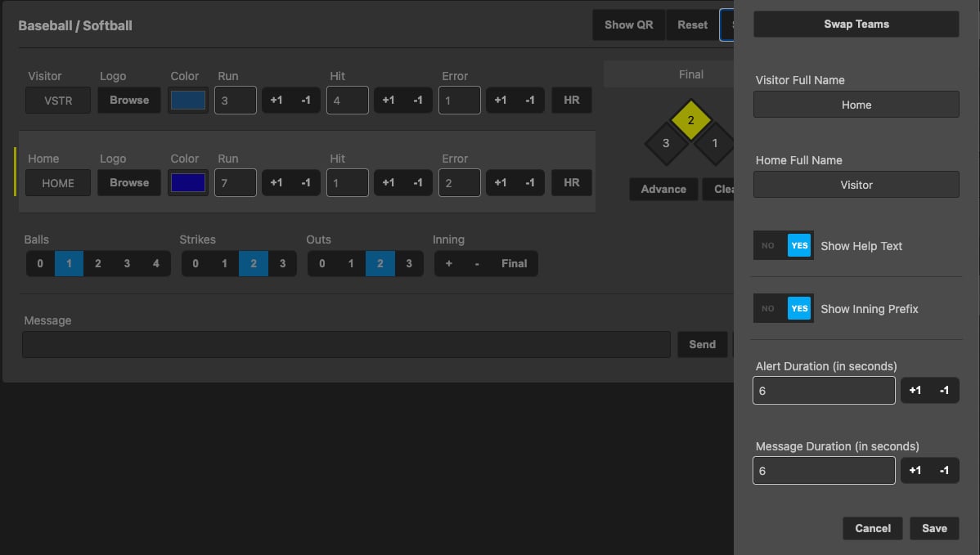
Task: Open the Home team color picker
Action: (188, 183)
